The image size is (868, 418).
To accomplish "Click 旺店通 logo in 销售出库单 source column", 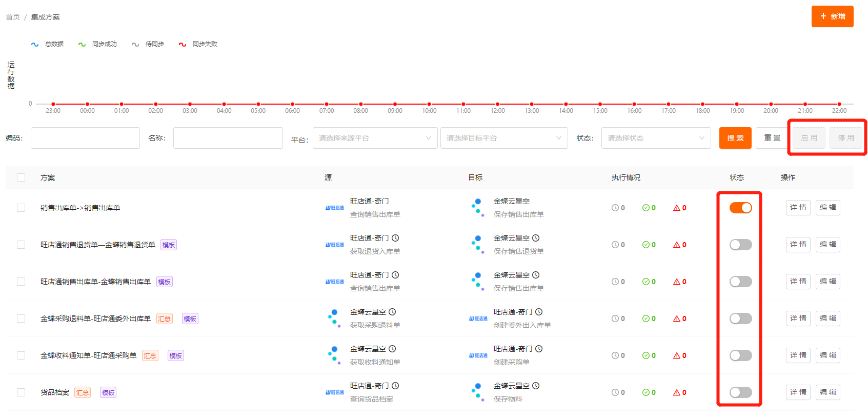I will 334,208.
